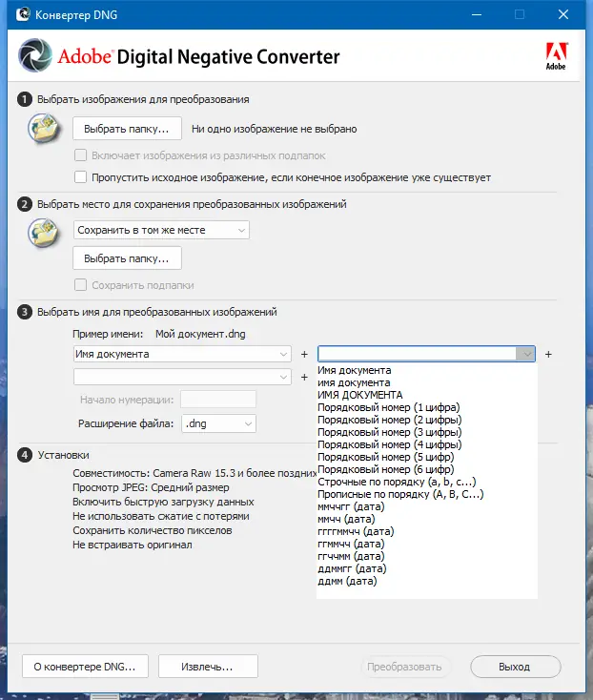The height and width of the screenshot is (700, 593).
Task: Open the 'Имя документа' naming dropdown
Action: click(x=182, y=354)
